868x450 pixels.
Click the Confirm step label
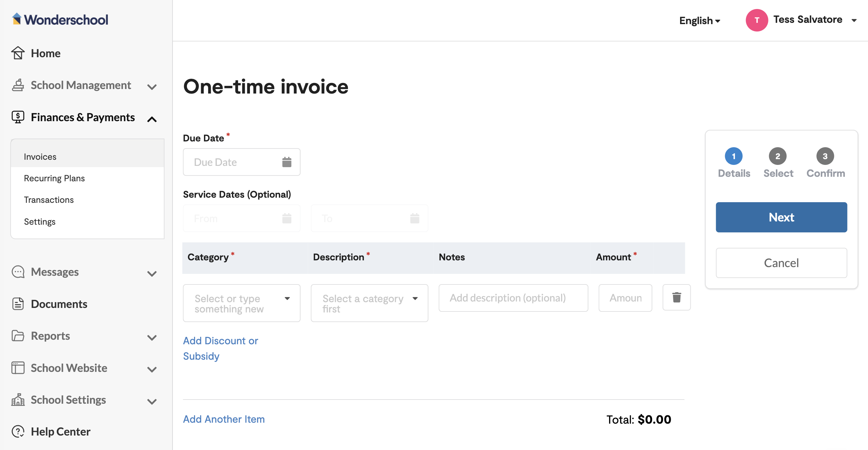point(826,173)
